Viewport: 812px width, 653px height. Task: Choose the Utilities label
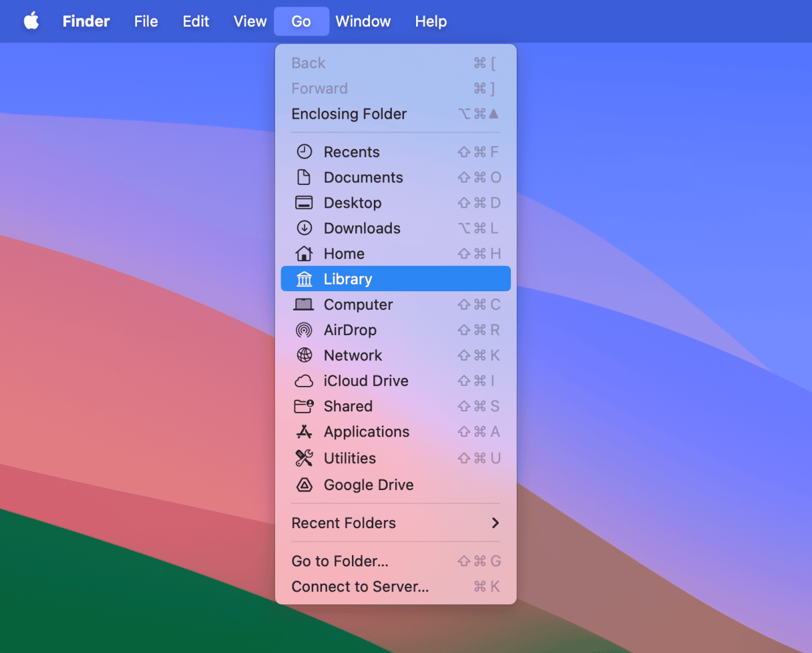(x=350, y=458)
